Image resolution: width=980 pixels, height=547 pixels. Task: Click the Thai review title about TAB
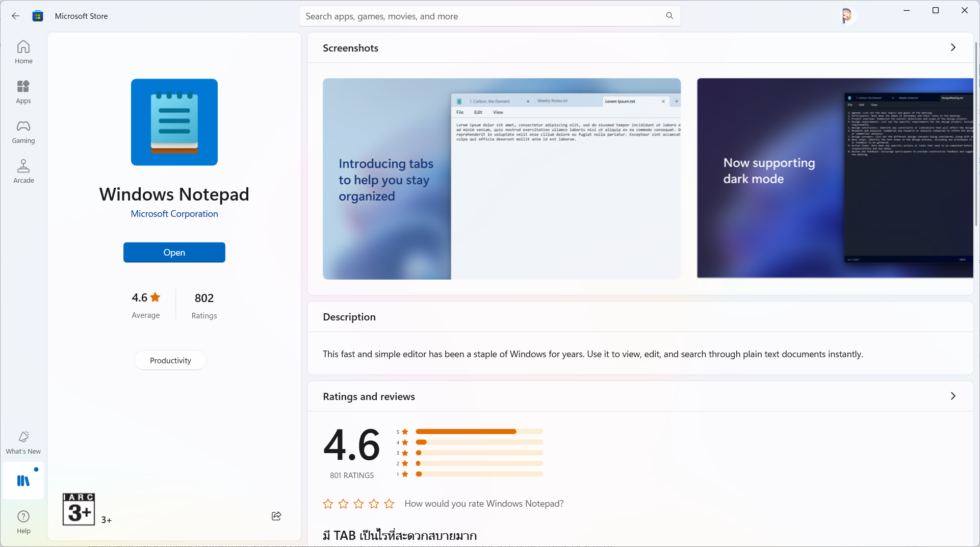[x=400, y=535]
